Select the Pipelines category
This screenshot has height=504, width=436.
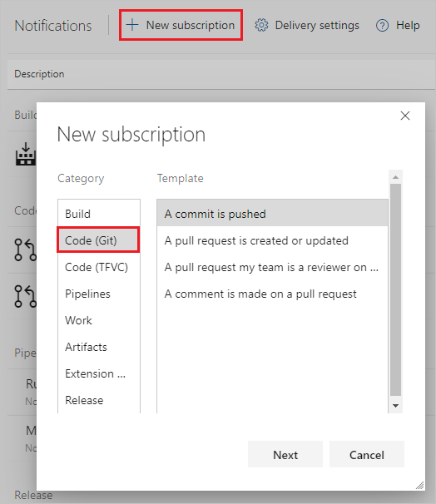pos(99,294)
